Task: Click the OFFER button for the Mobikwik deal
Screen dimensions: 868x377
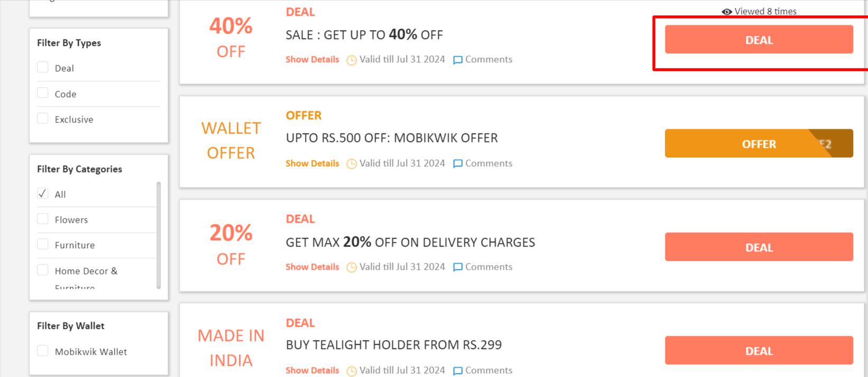Action: (x=759, y=143)
